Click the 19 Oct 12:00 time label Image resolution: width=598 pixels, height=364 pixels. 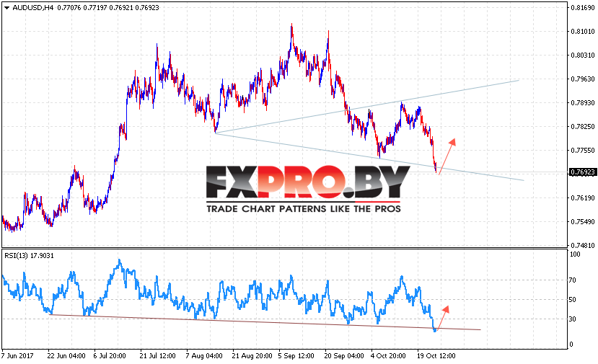pyautogui.click(x=436, y=356)
